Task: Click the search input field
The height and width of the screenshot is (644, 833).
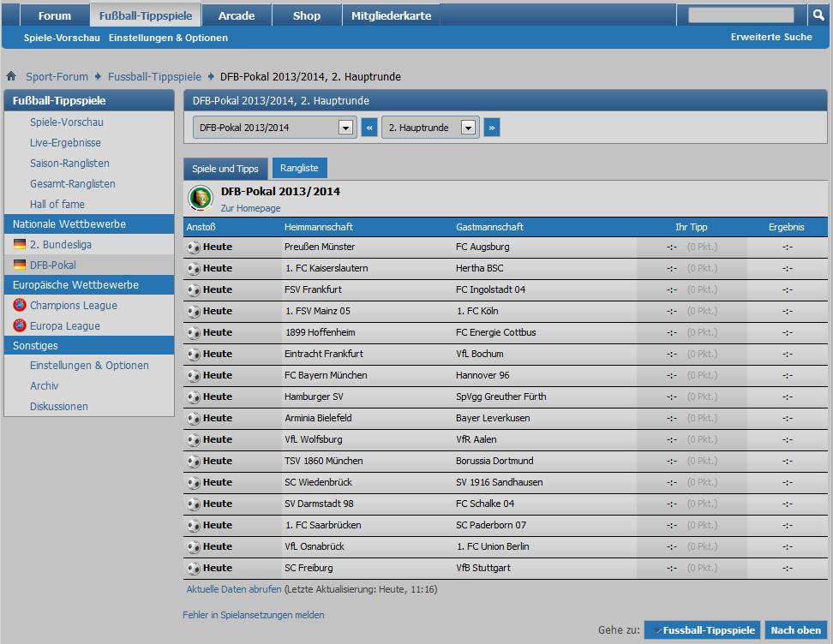Action: 741,15
